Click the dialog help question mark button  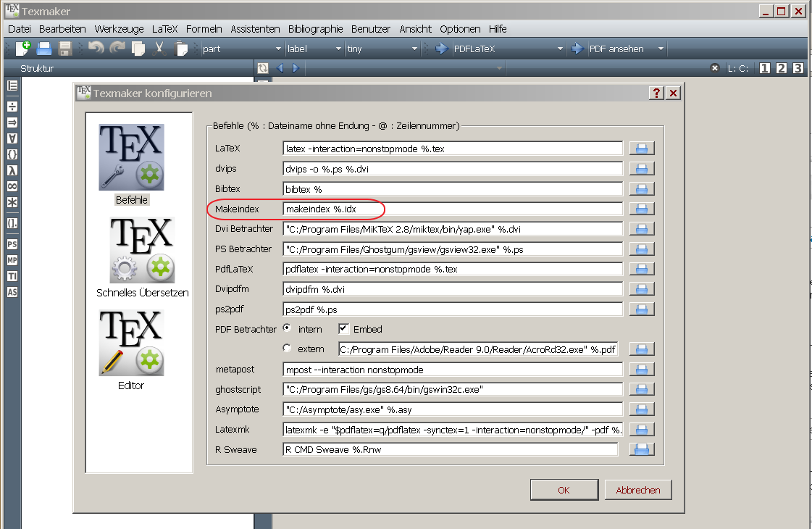[656, 93]
